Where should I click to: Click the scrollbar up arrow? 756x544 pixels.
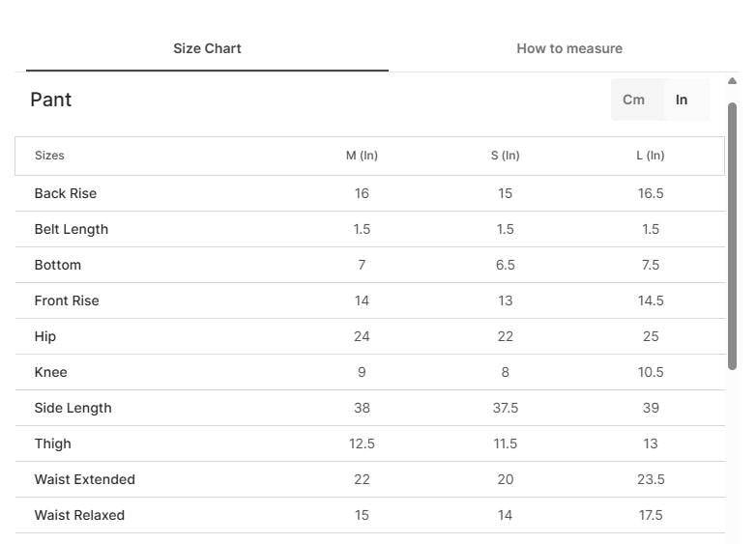(x=733, y=81)
